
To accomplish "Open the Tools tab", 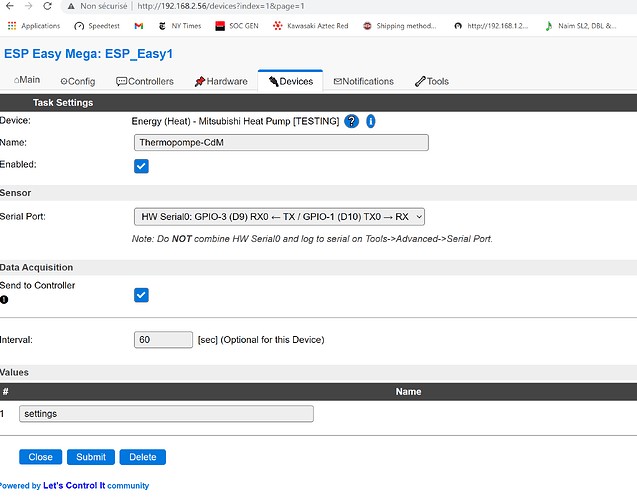I will coord(432,82).
